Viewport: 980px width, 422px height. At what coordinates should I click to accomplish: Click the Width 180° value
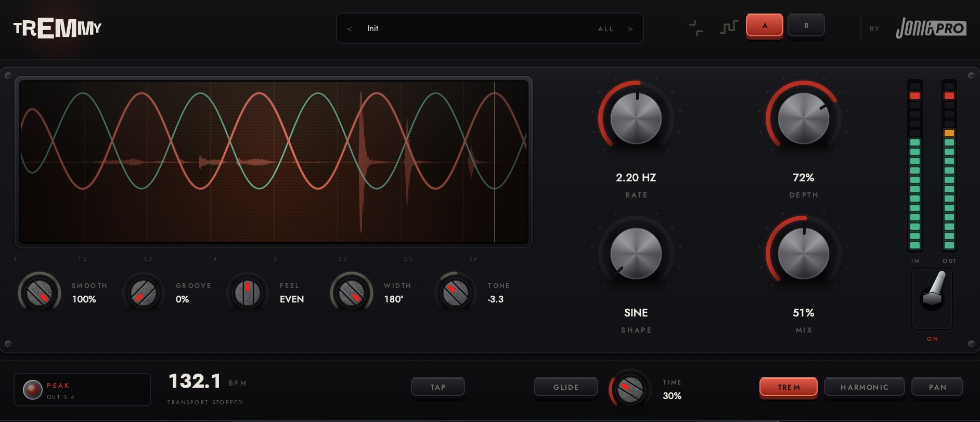(x=394, y=299)
